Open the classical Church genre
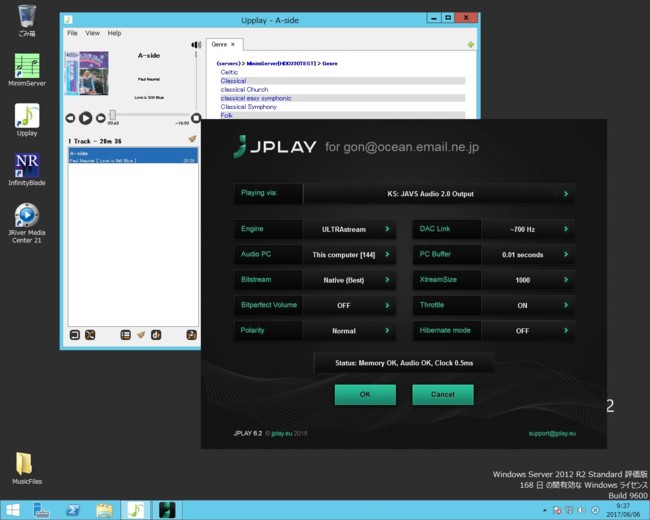The image size is (650, 520). (x=244, y=90)
